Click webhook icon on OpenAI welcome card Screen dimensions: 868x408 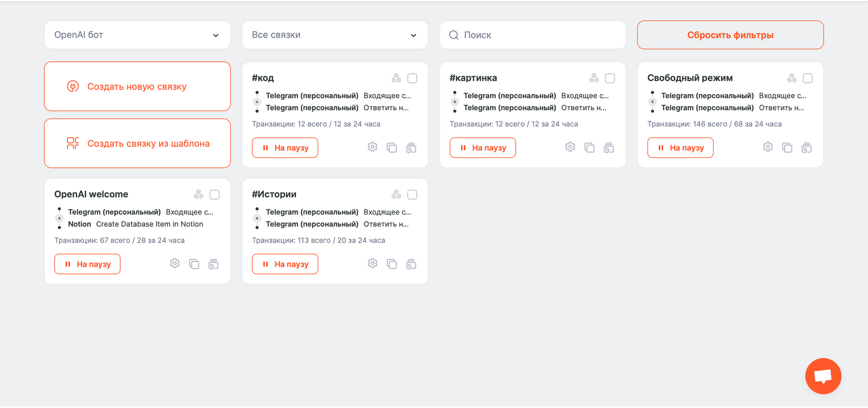199,195
